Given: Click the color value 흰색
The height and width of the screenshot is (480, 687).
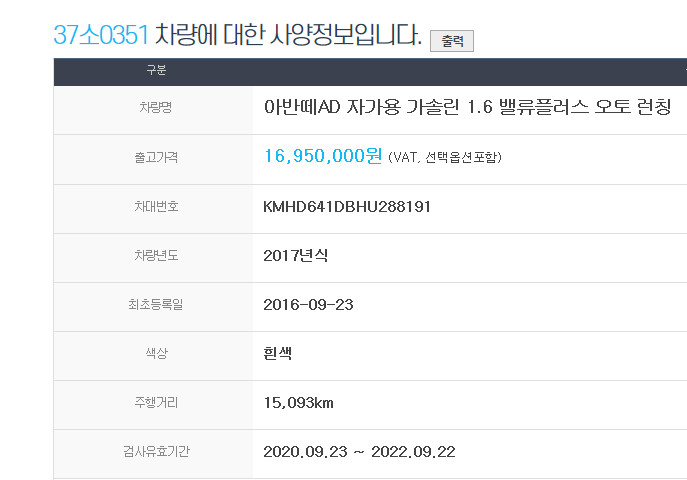Looking at the screenshot, I should pos(277,353).
